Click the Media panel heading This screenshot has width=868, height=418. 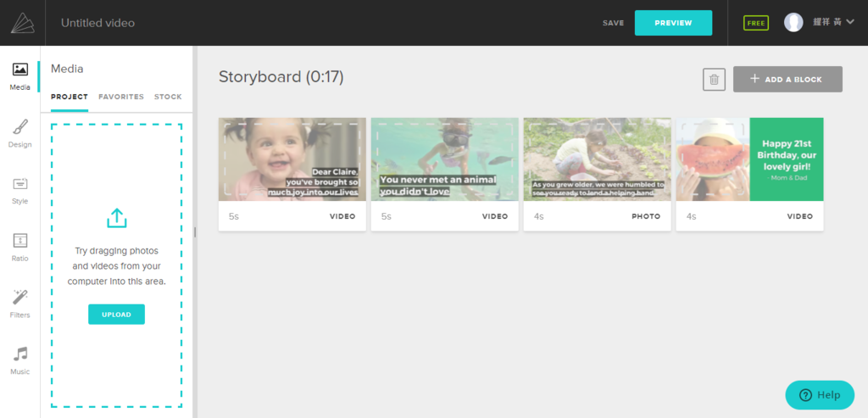(x=67, y=69)
